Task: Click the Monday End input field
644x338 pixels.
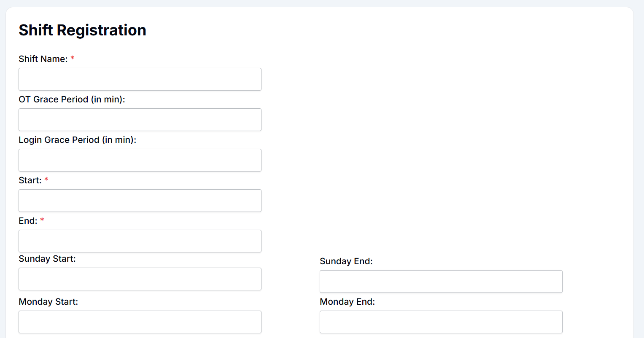Action: (441, 322)
